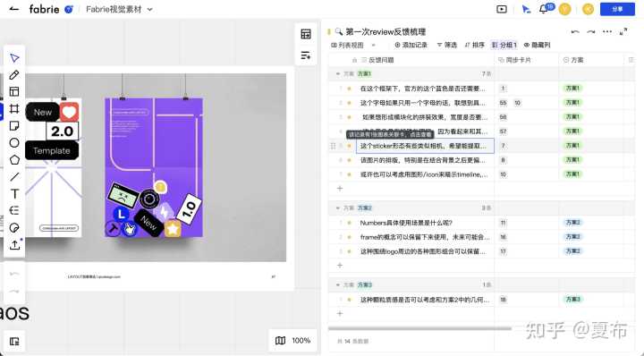644x356 pixels.
Task: Click the blue share button
Action: [617, 9]
